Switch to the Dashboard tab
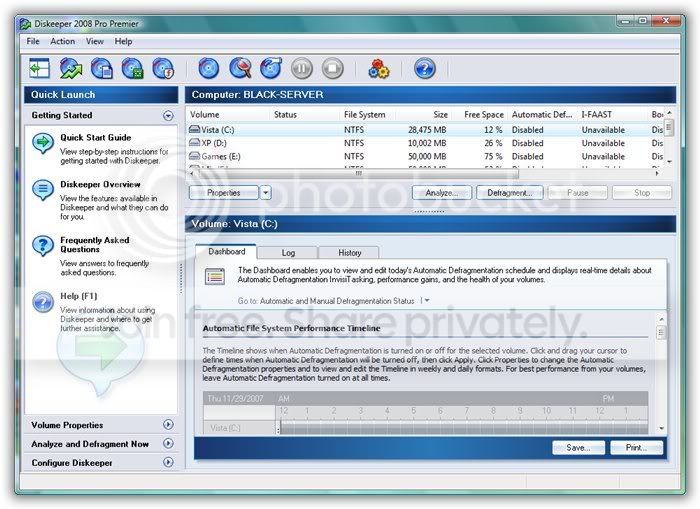 pos(226,251)
